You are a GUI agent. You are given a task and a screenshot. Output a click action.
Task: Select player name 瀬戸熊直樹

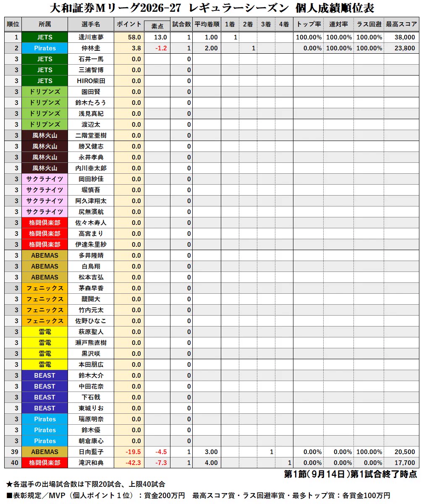pyautogui.click(x=91, y=343)
